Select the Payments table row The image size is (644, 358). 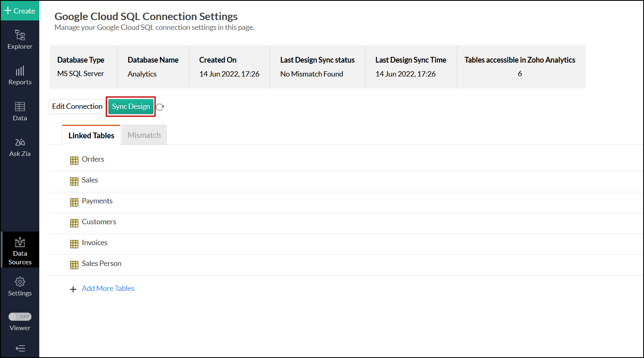point(97,201)
